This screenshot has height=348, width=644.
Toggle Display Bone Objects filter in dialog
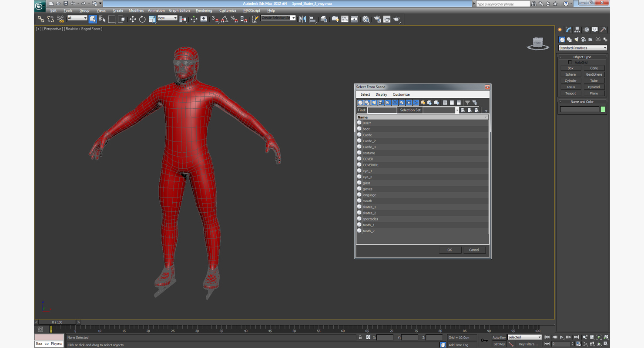pos(416,103)
